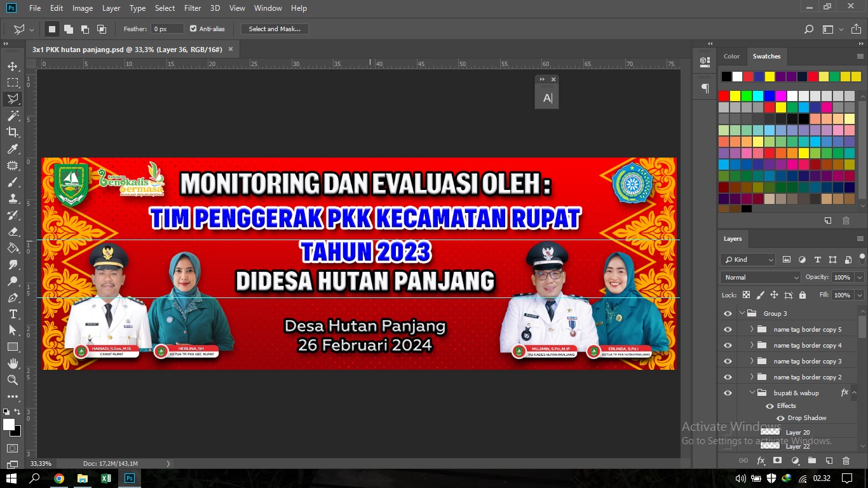Expand the name tag border copy 5 group
The height and width of the screenshot is (488, 868).
[752, 329]
